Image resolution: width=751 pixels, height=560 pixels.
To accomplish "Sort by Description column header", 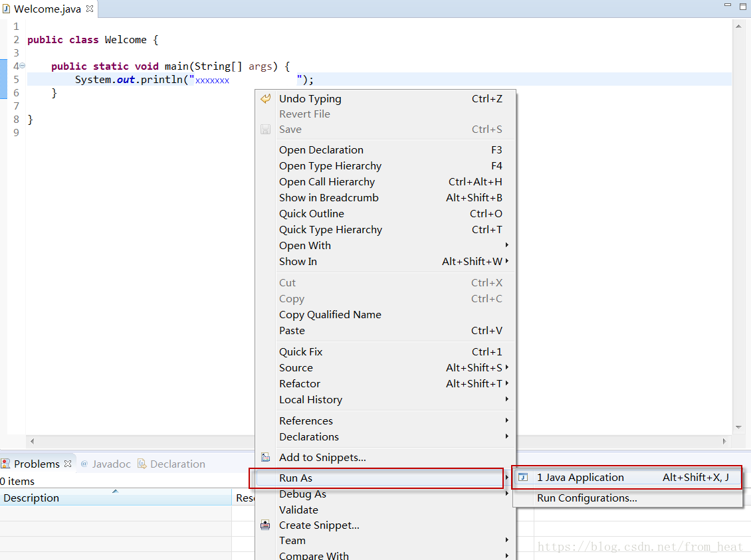I will [116, 498].
